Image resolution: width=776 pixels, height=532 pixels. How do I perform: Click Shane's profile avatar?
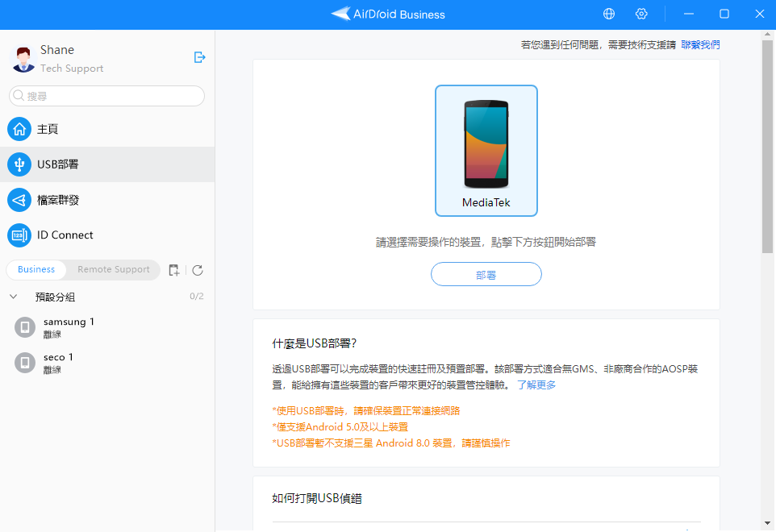coord(23,59)
